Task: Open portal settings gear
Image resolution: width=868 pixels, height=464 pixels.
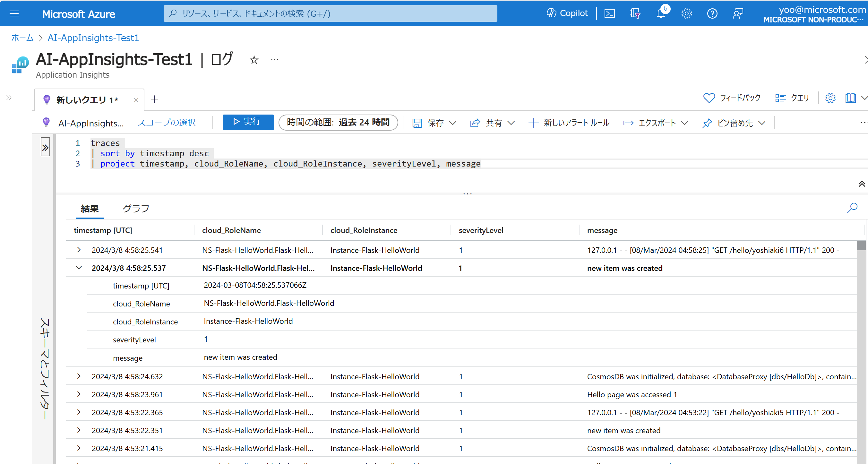Action: [686, 13]
